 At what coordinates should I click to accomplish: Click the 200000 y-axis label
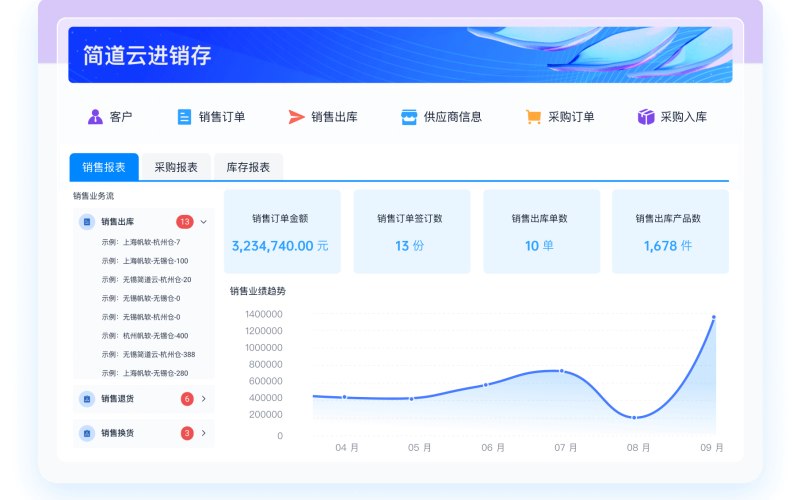(265, 415)
